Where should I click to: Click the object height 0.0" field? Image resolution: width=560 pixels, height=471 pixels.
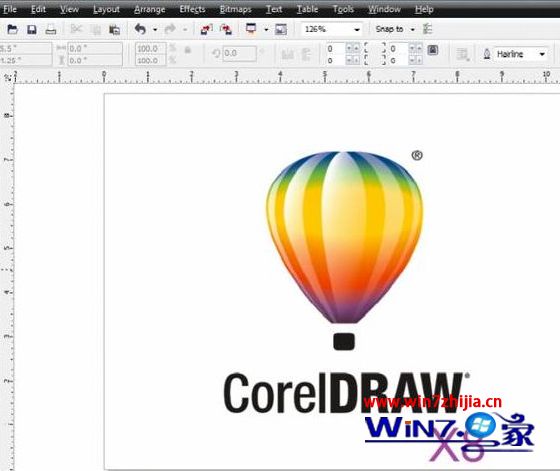tap(95, 60)
